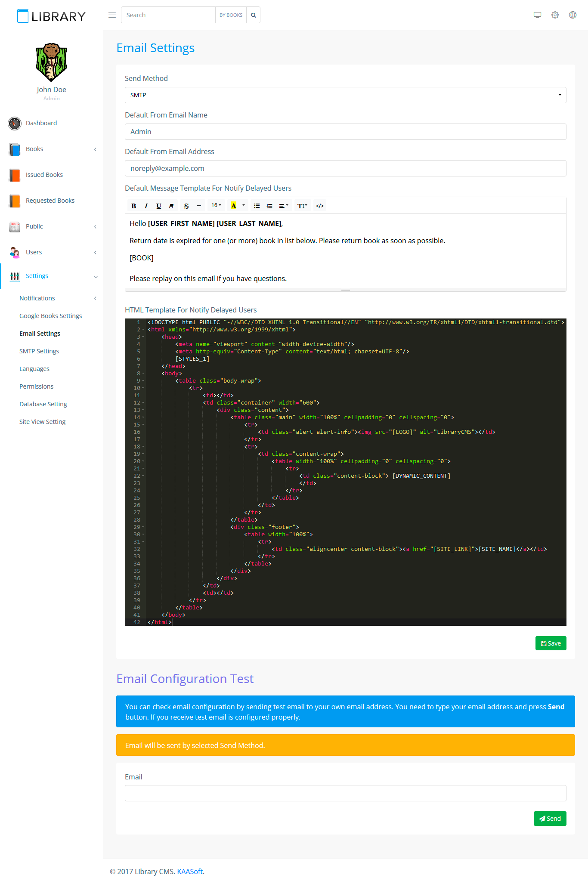Apply italic formatting in message editor
588x884 pixels.
(x=146, y=206)
